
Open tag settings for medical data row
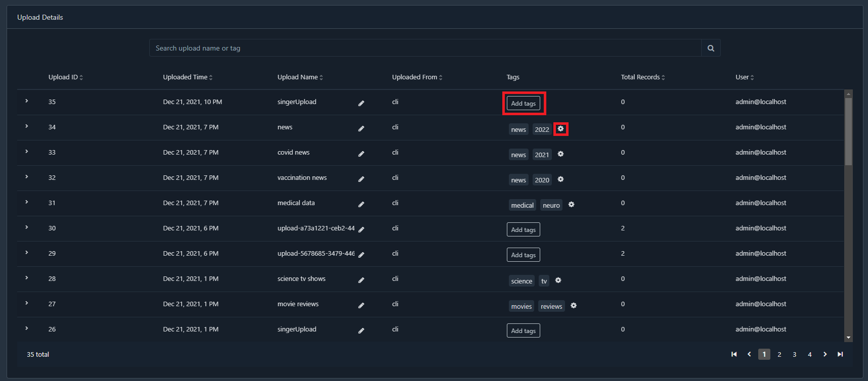pyautogui.click(x=571, y=205)
